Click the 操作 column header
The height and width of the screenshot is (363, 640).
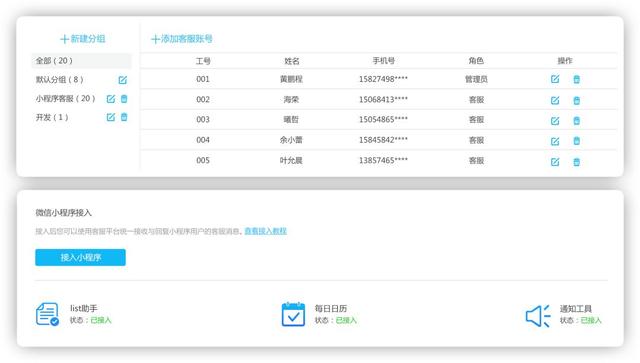[x=565, y=61]
